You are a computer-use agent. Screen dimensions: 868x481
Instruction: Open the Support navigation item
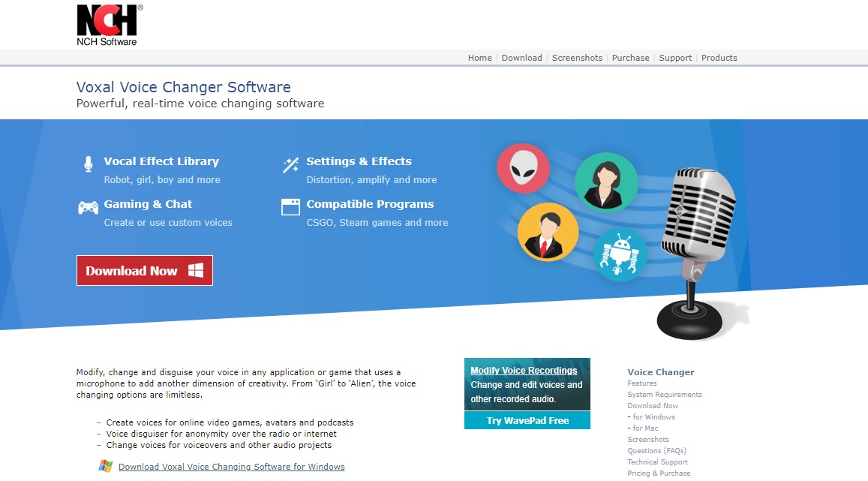pos(675,58)
